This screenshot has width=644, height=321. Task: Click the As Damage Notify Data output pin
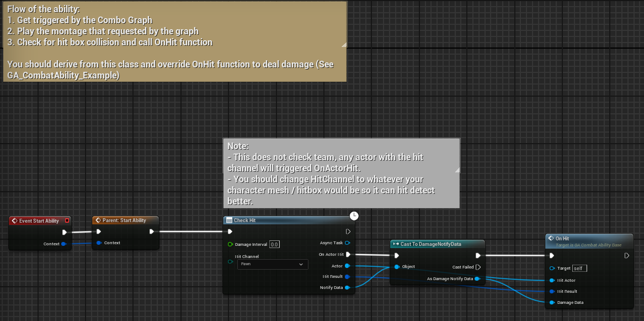coord(477,278)
